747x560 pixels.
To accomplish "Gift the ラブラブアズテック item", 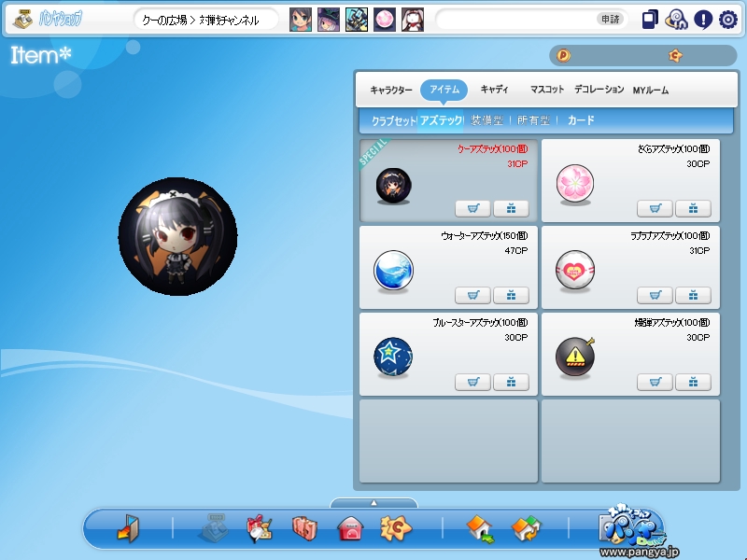I will (693, 295).
